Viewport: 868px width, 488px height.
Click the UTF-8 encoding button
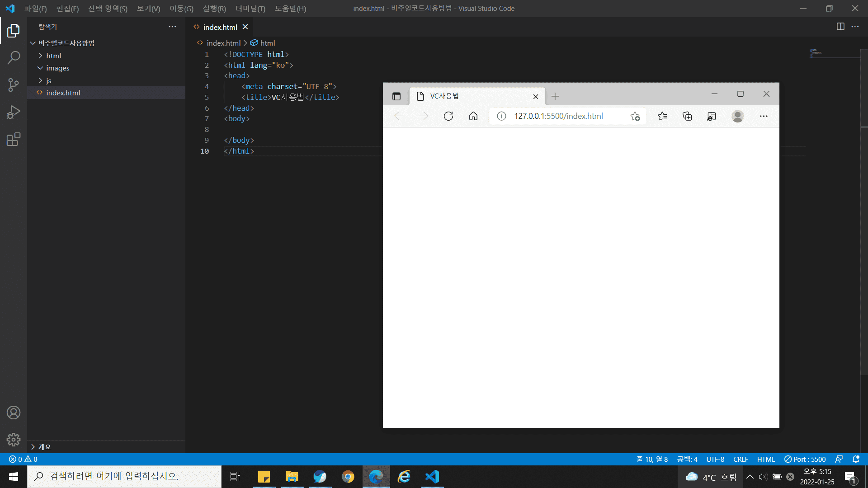715,459
